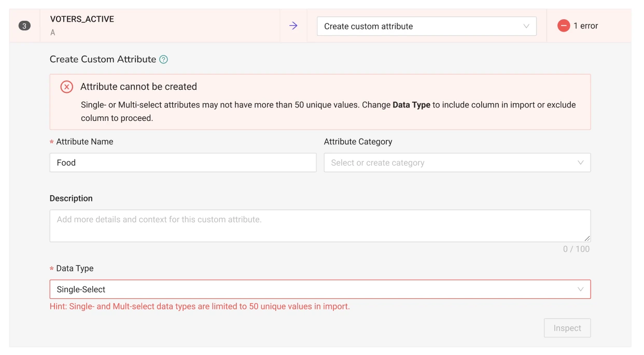
Task: Click the red X alert icon
Action: pyautogui.click(x=67, y=87)
